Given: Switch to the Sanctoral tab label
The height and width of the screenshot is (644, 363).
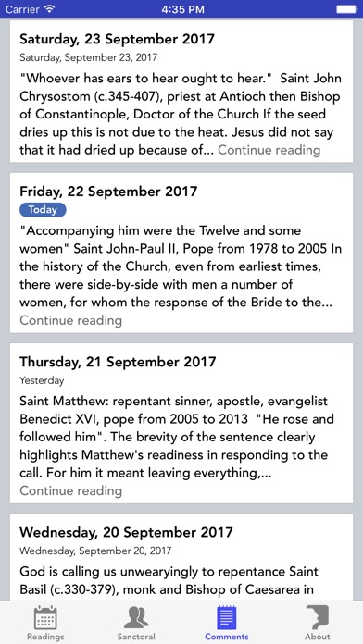Looking at the screenshot, I should [136, 637].
